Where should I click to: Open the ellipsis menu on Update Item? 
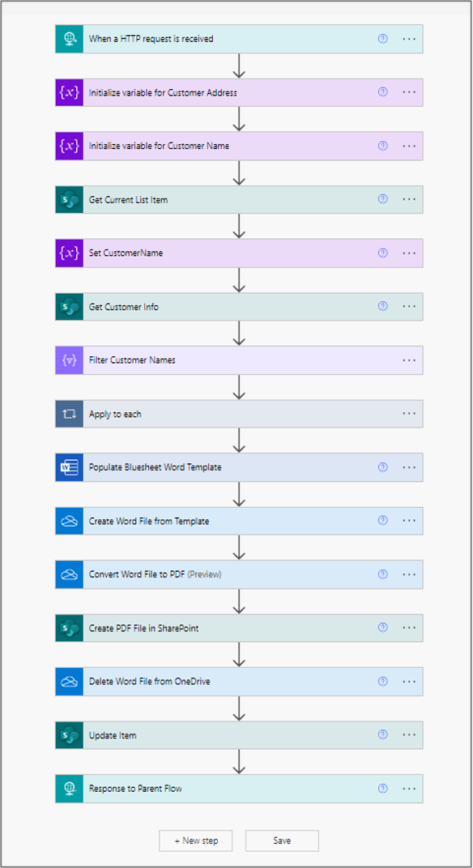tap(409, 735)
